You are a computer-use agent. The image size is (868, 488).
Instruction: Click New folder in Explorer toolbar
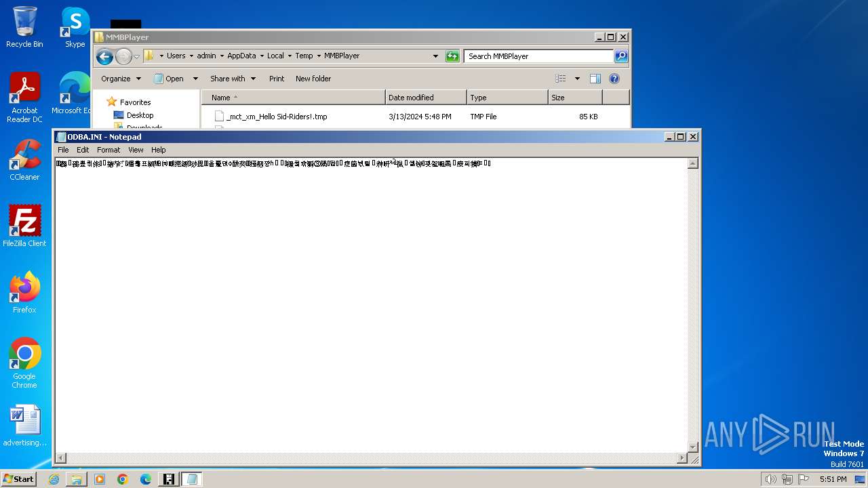tap(313, 79)
